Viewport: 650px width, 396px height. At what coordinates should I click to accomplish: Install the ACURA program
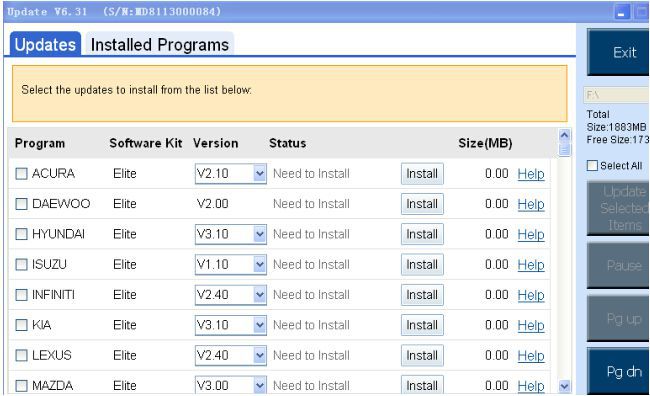point(422,173)
